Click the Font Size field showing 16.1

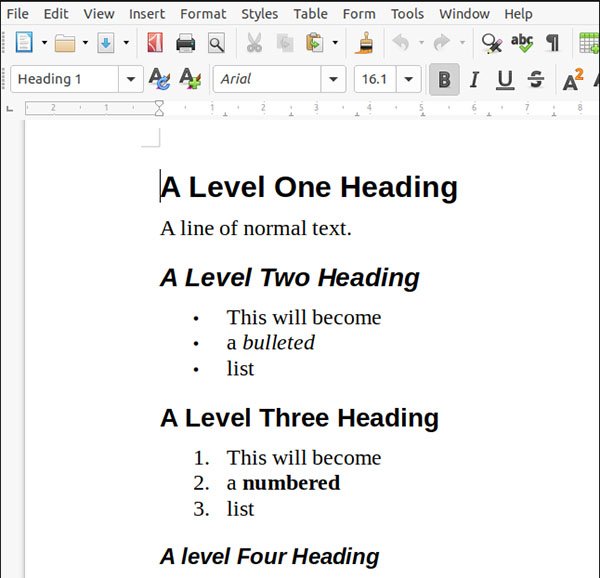click(x=375, y=79)
